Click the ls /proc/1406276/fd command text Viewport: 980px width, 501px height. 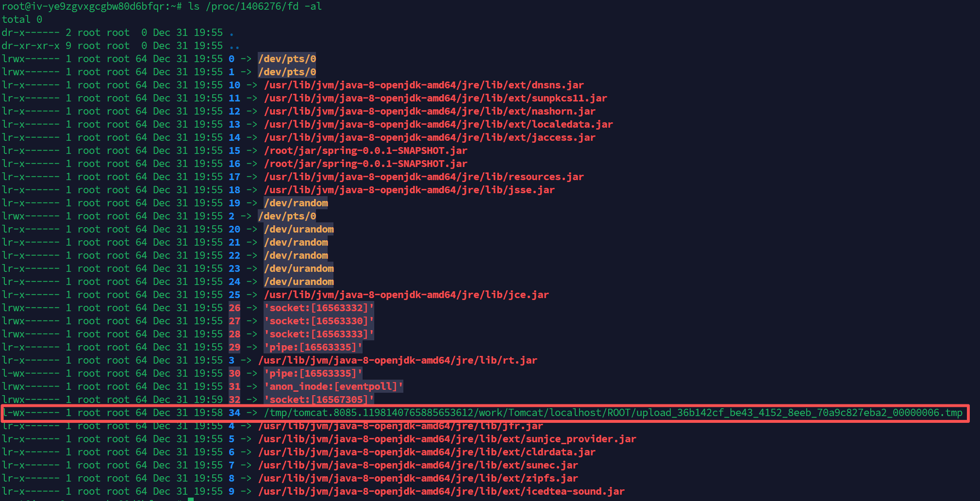[254, 6]
